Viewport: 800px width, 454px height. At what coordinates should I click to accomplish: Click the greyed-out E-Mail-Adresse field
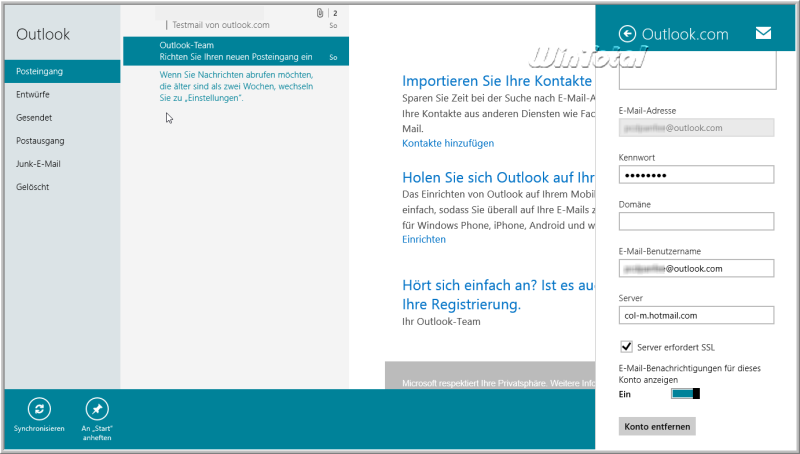point(696,128)
